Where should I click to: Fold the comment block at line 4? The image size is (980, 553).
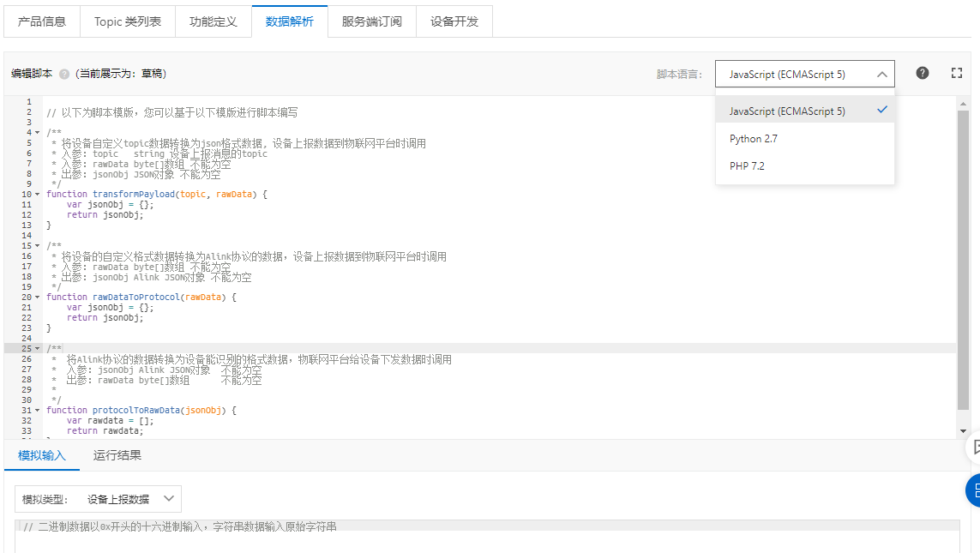[37, 133]
